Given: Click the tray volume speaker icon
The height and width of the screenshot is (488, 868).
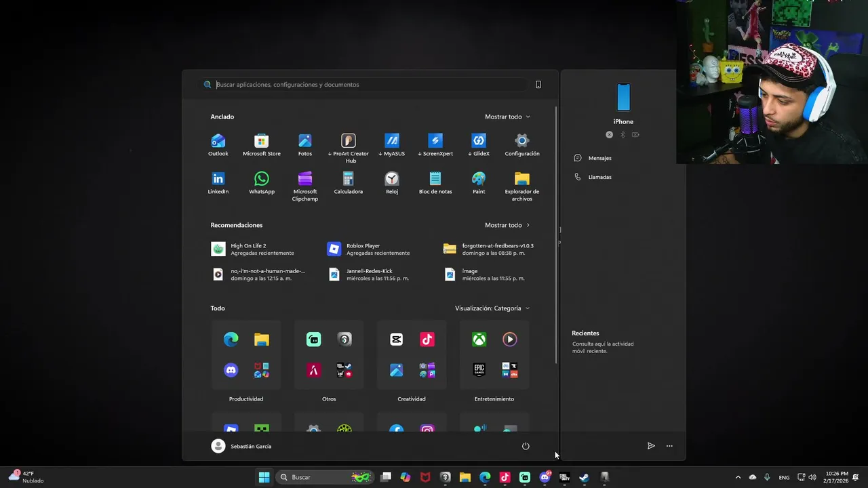Looking at the screenshot, I should pyautogui.click(x=812, y=477).
